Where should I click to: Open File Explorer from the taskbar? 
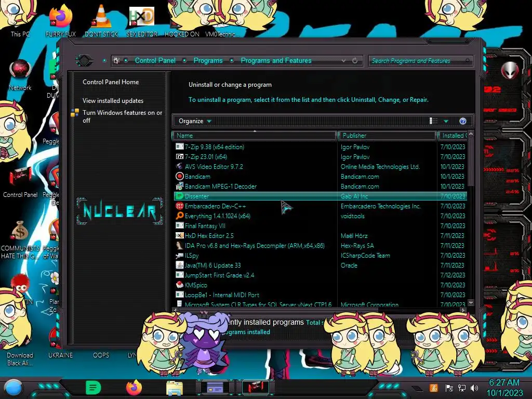pos(175,388)
